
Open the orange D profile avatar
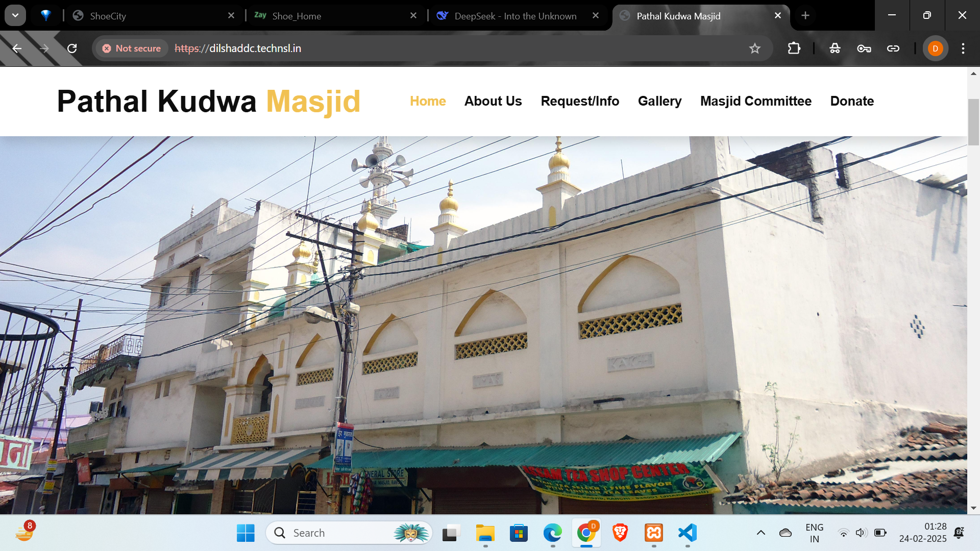click(935, 48)
